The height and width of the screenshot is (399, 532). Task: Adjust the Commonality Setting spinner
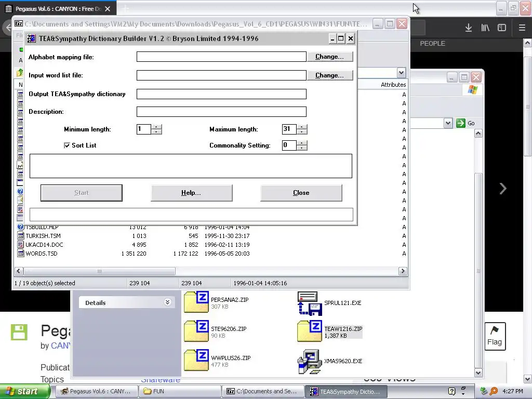(302, 145)
